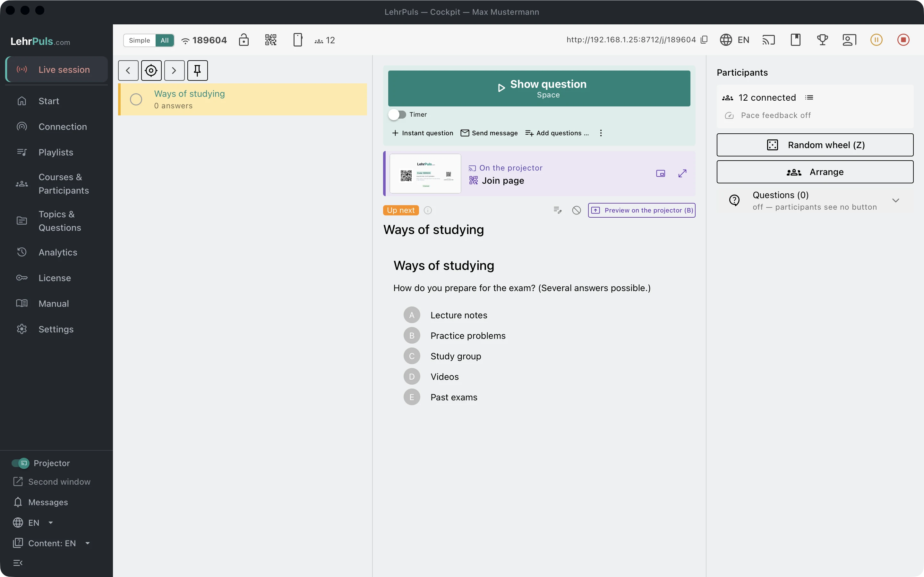Click the pin icon above question list
924x577 pixels.
coord(197,70)
